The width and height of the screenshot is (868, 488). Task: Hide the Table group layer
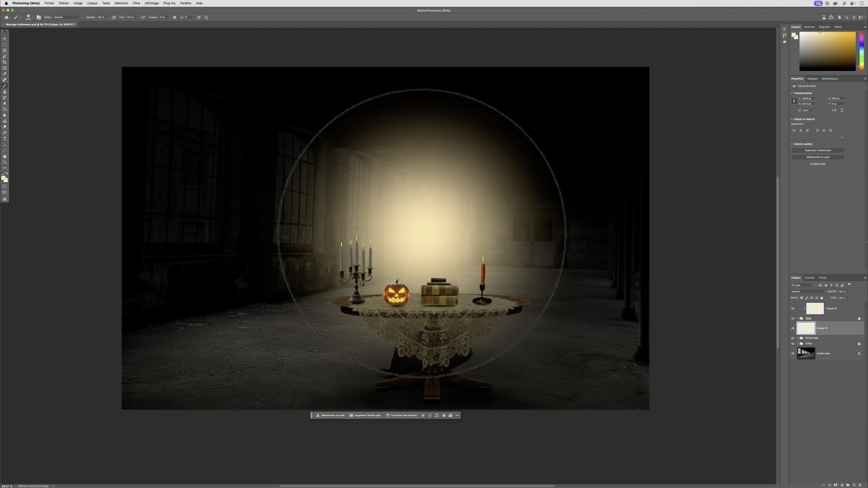pyautogui.click(x=793, y=319)
